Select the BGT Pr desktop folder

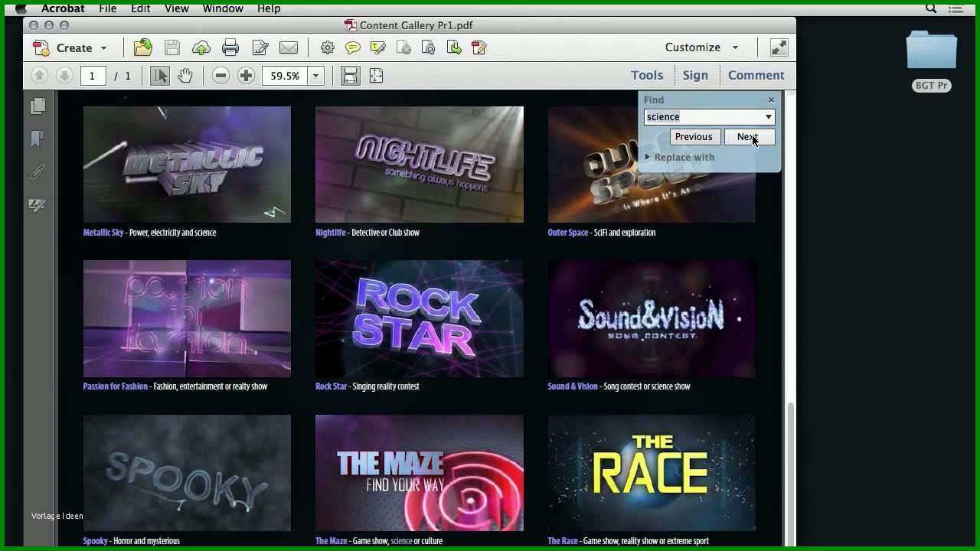[x=932, y=60]
